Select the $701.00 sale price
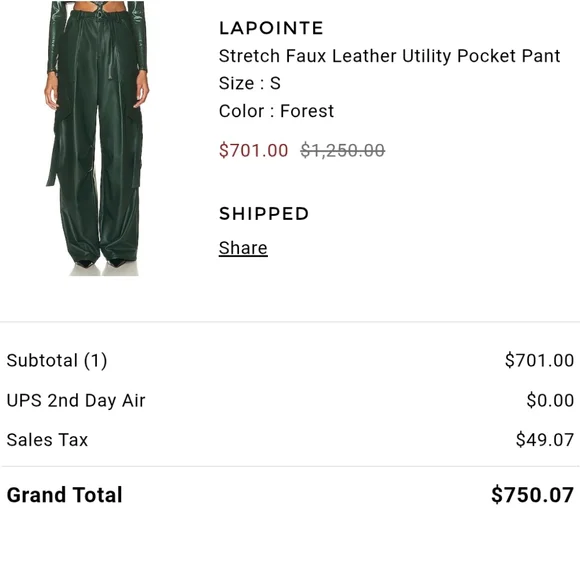The image size is (580, 580). (253, 151)
